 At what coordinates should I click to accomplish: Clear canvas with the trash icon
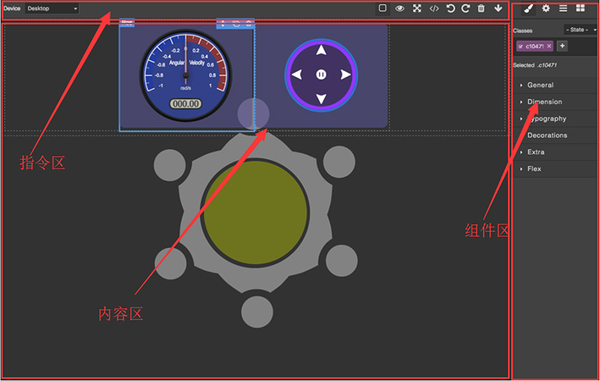pos(481,8)
